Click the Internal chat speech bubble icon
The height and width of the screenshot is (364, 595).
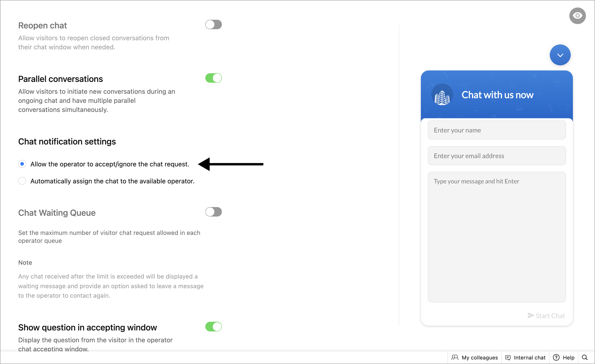point(508,357)
